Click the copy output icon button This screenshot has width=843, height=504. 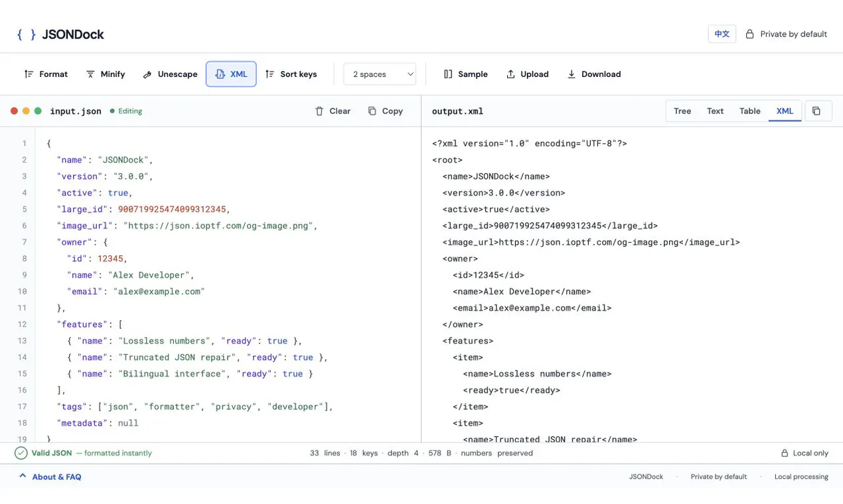[x=816, y=111]
